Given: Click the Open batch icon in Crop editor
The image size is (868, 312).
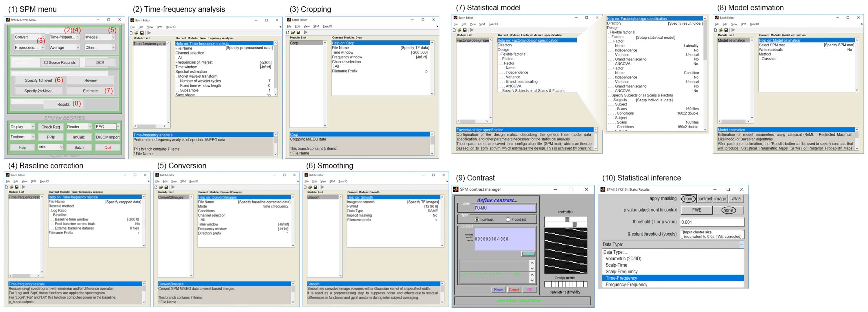Looking at the screenshot, I should tap(293, 32).
